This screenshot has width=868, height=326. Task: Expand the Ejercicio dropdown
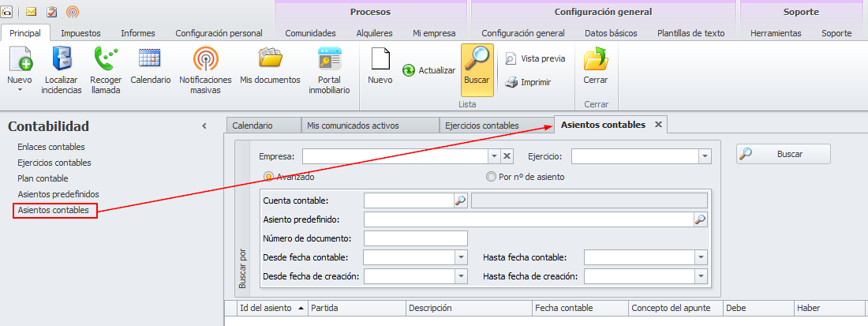click(705, 156)
